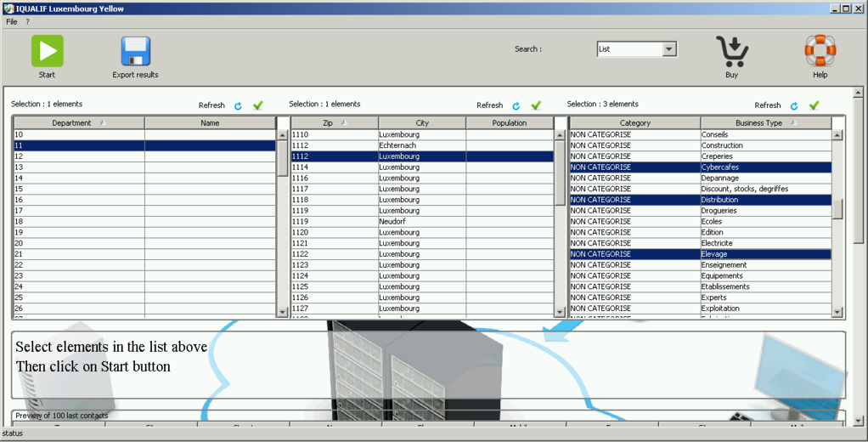Refresh the Zip list with blue arrow

[516, 105]
